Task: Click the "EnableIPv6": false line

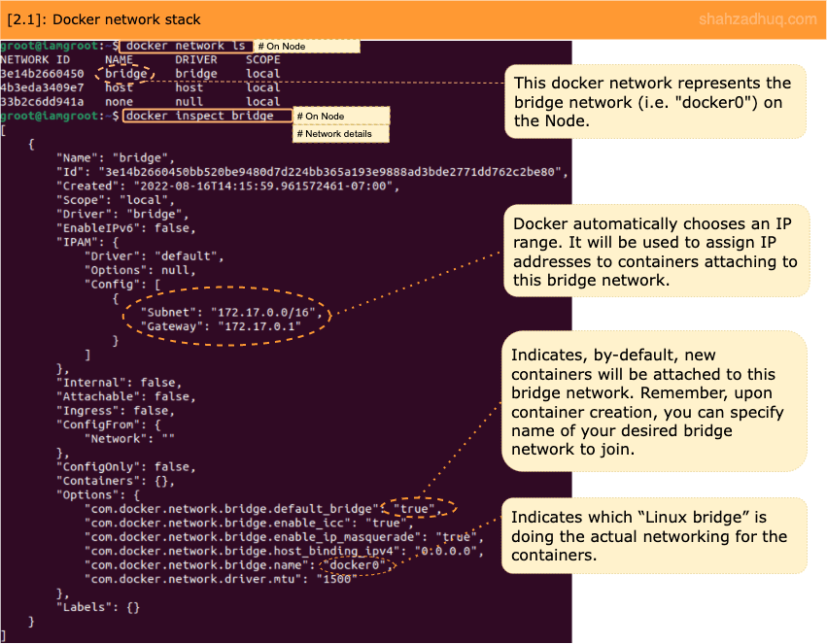Action: 126,228
